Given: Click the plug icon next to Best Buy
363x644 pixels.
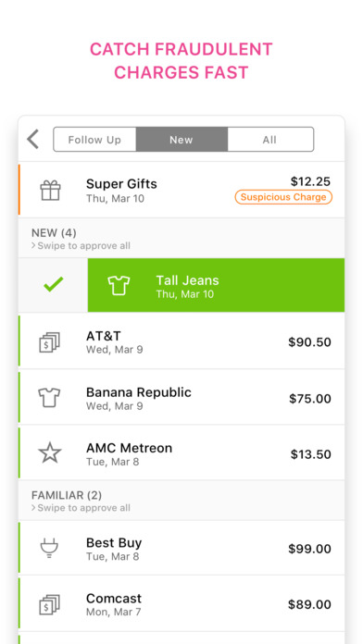Looking at the screenshot, I should click(49, 549).
